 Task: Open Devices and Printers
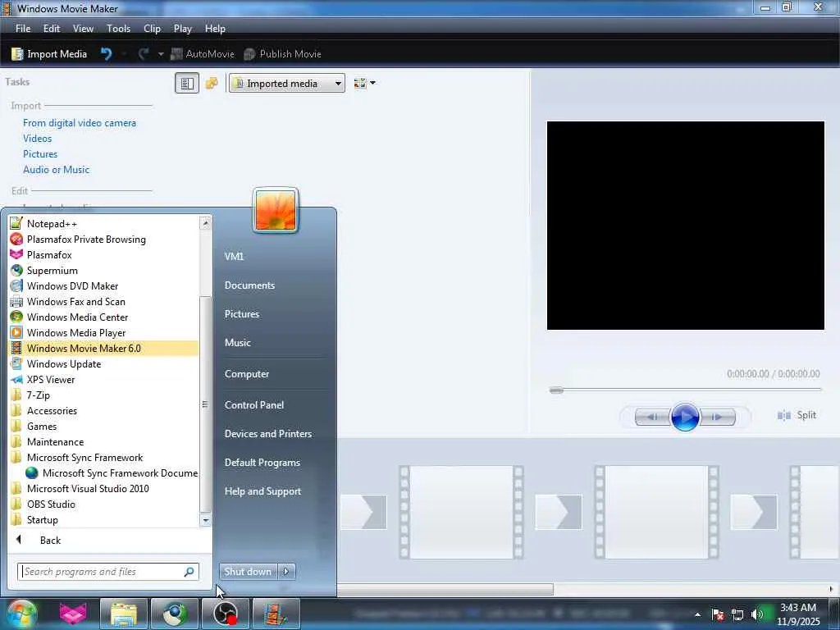pyautogui.click(x=268, y=434)
